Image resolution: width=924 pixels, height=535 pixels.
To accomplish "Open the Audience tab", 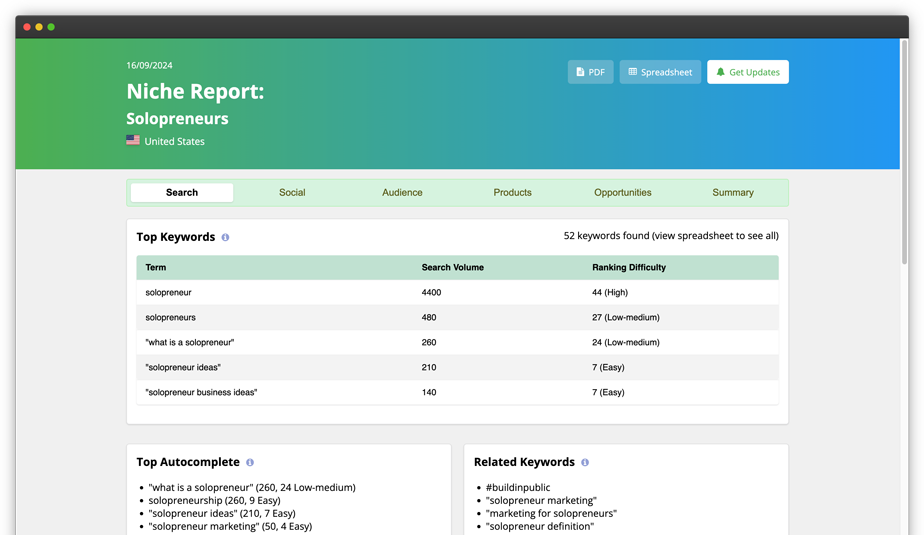I will (x=402, y=193).
